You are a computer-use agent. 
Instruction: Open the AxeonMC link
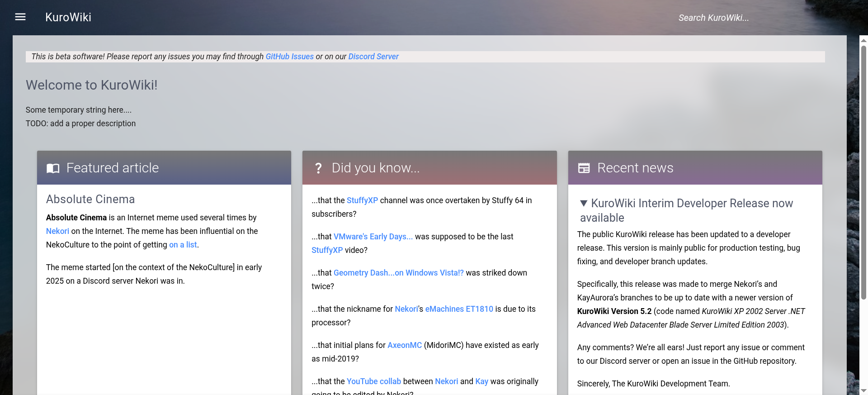point(405,345)
